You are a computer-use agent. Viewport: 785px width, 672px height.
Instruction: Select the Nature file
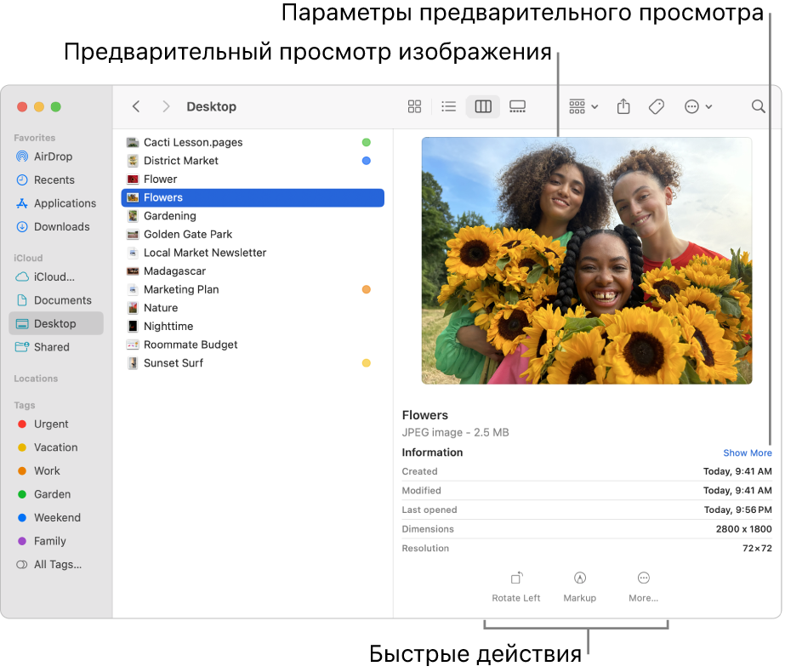click(x=253, y=308)
